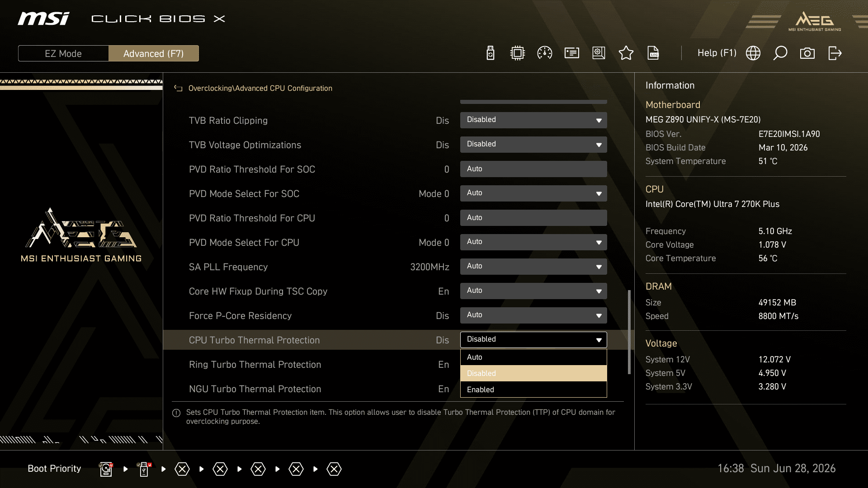The width and height of the screenshot is (868, 488).
Task: Open the TVB Ratio Clipping dropdown
Action: 533,120
